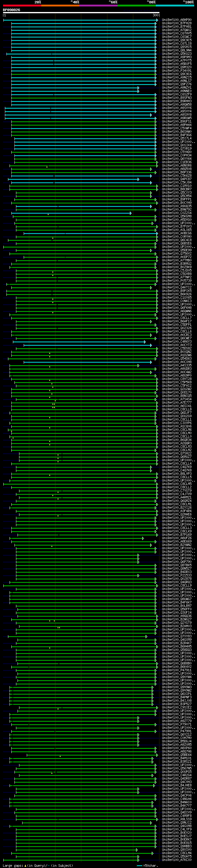
Task: Click label UniRef100_Q5KU23
Action: [x=177, y=54]
